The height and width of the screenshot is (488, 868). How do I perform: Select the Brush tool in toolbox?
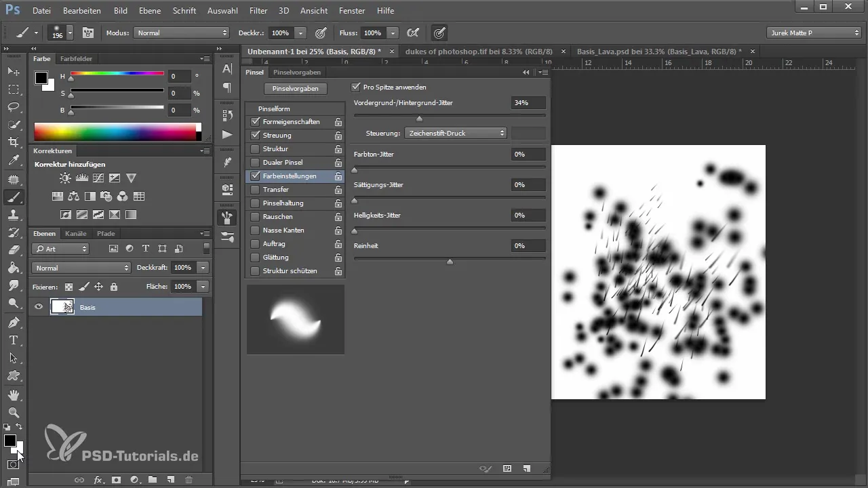pyautogui.click(x=13, y=197)
